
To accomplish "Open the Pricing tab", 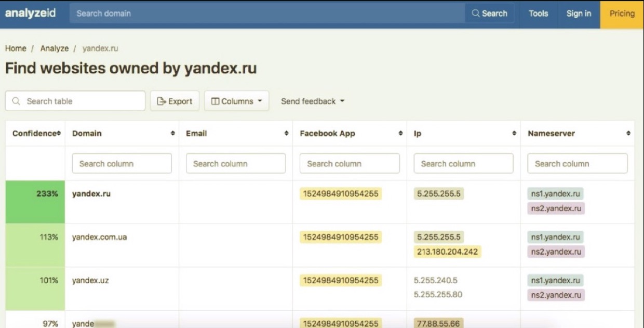I will [622, 14].
